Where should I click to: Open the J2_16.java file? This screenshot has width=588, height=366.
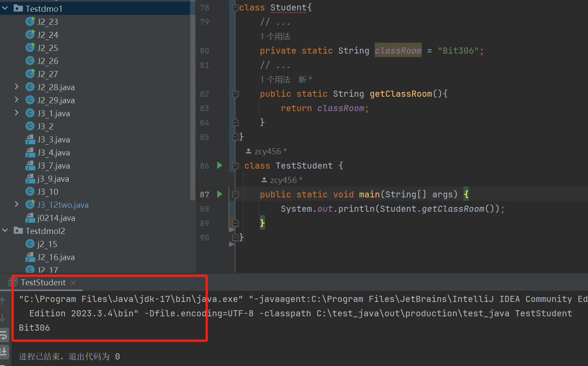click(x=56, y=257)
